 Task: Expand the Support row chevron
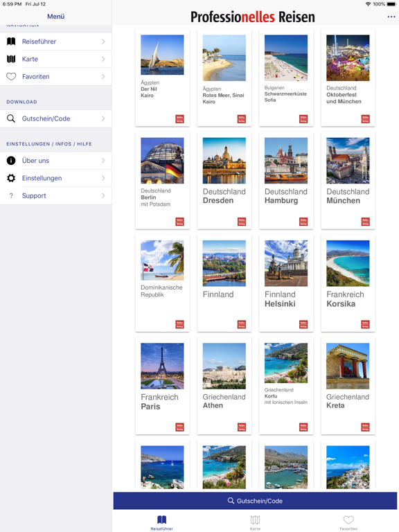pos(103,196)
